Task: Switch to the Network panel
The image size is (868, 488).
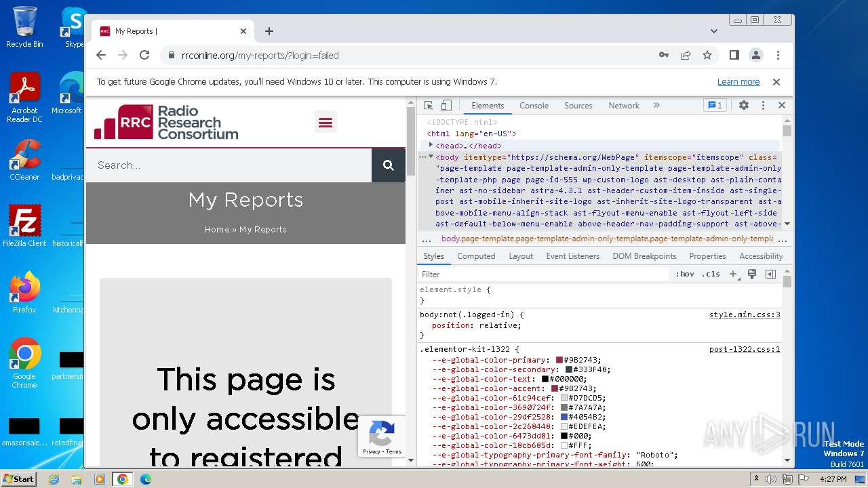Action: click(624, 106)
